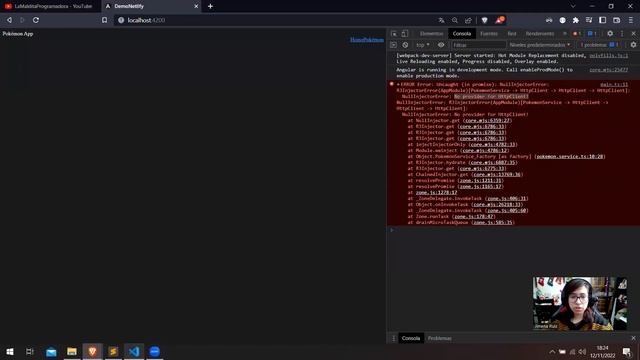This screenshot has height=360, width=640.
Task: Select the Consola DevTools tab
Action: (462, 33)
